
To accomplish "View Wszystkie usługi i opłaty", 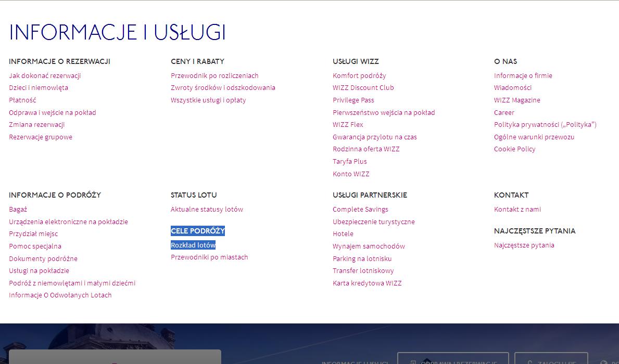I will (x=208, y=100).
